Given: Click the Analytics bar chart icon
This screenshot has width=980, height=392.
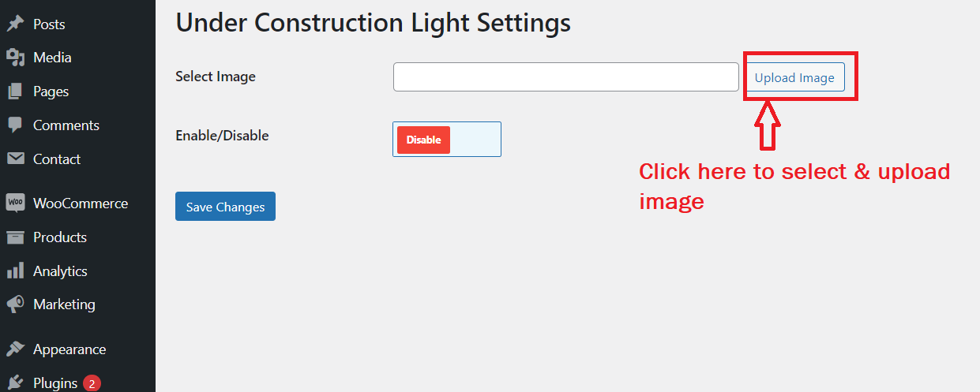Looking at the screenshot, I should (x=15, y=271).
